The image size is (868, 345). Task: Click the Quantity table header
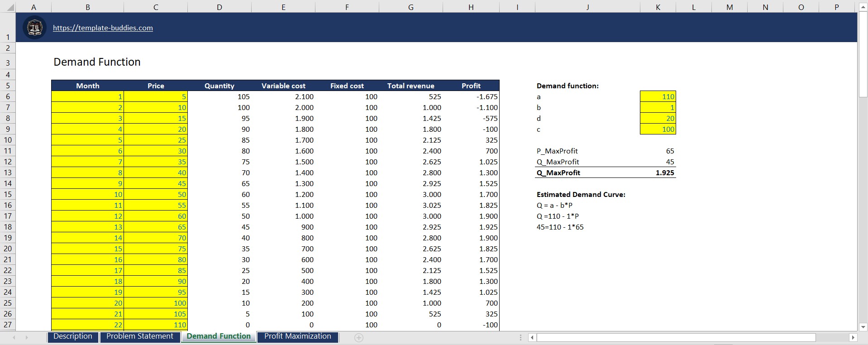click(x=219, y=86)
